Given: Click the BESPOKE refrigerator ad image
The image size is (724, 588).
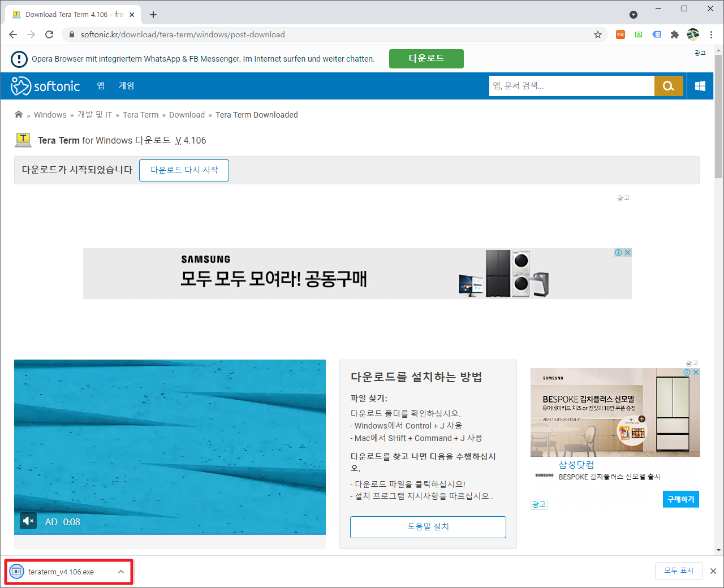Looking at the screenshot, I should pos(615,412).
